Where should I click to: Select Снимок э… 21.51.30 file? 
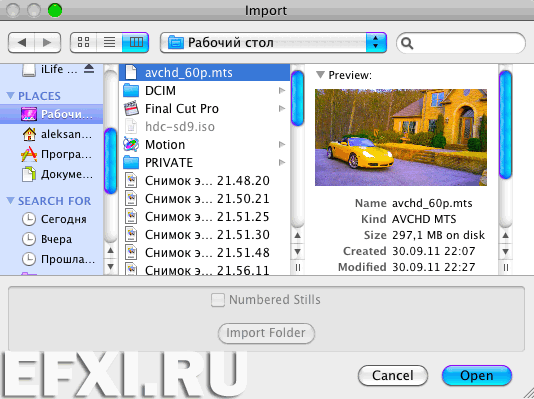[204, 235]
